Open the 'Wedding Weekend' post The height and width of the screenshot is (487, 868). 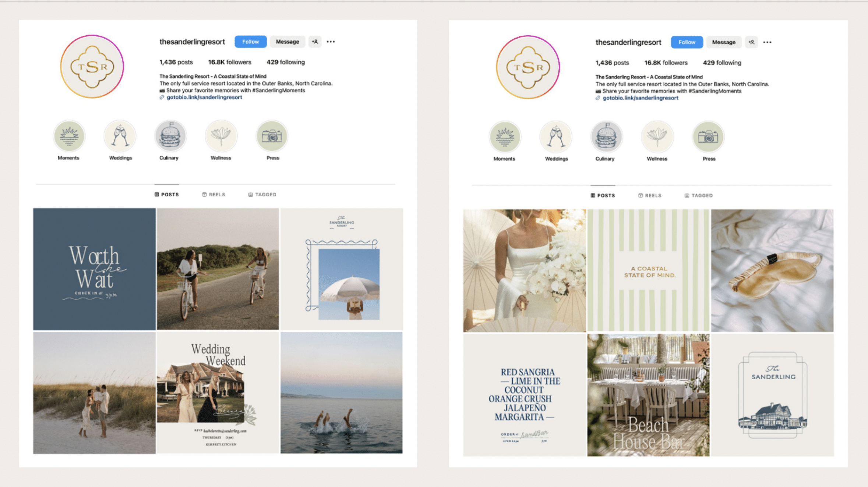(218, 393)
